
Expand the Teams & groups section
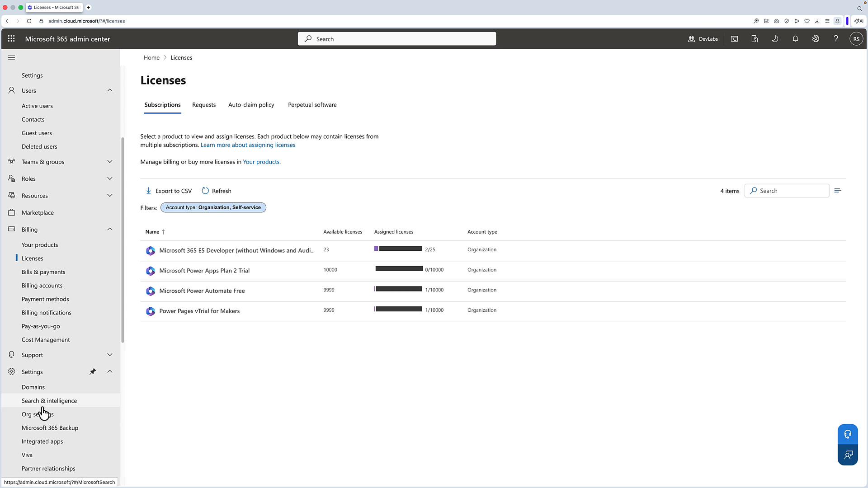110,162
